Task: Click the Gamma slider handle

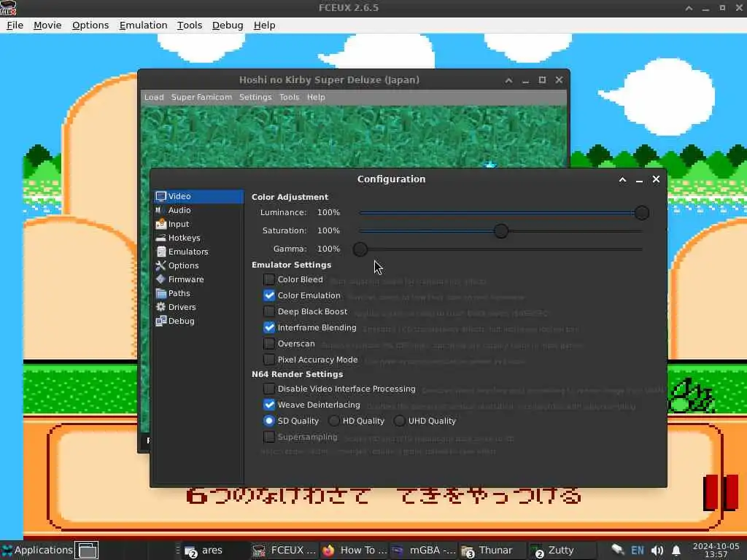Action: 360,249
